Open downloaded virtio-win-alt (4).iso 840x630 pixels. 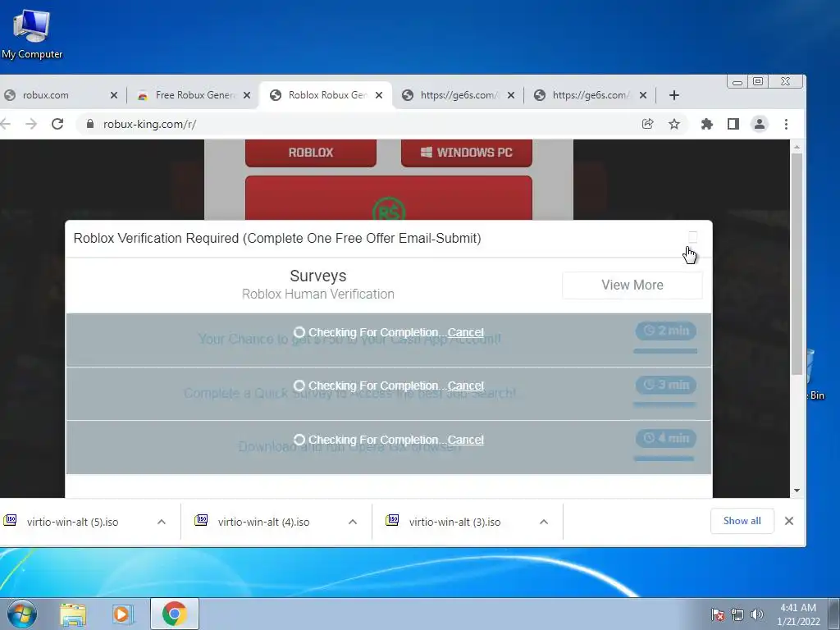pos(263,522)
